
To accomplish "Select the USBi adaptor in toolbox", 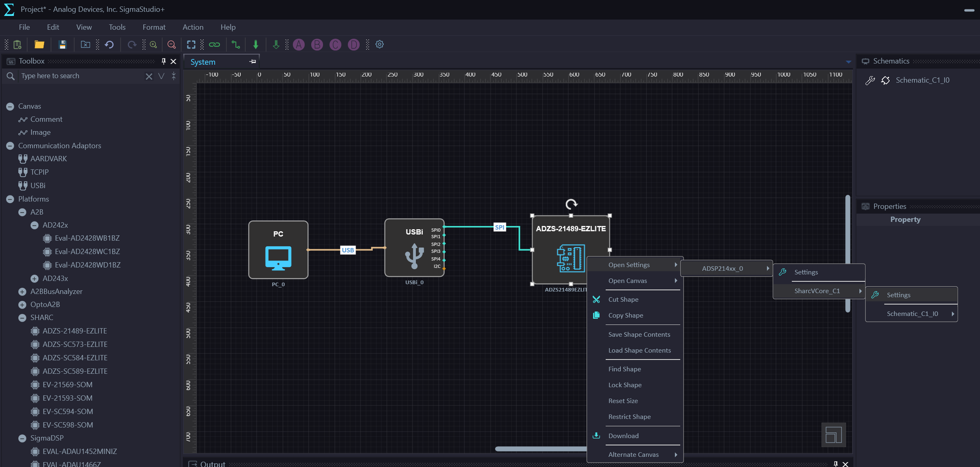I will 37,186.
